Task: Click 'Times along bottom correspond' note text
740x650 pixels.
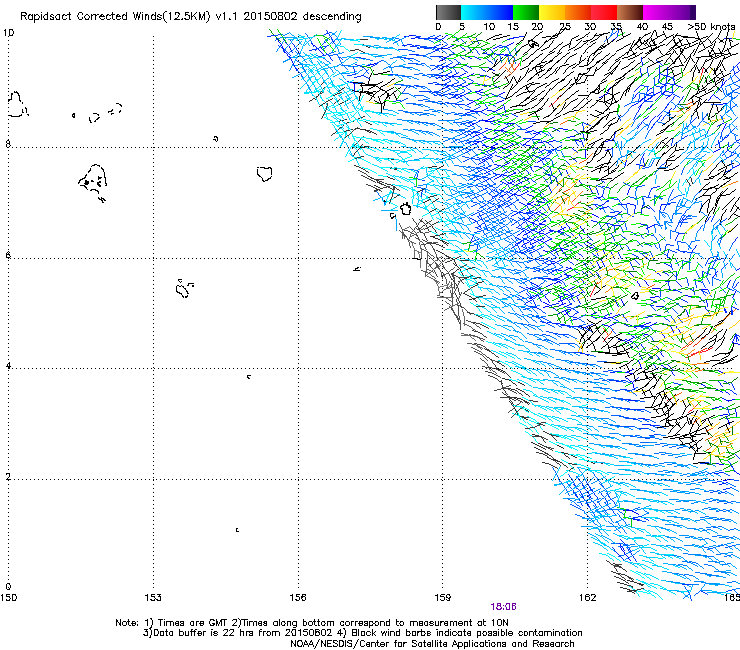Action: (x=314, y=623)
